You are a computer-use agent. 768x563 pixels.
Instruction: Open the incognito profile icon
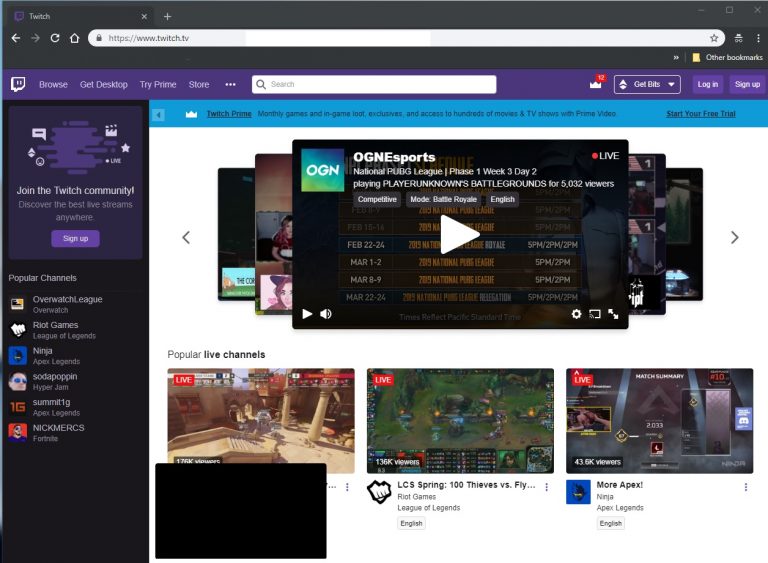(739, 38)
